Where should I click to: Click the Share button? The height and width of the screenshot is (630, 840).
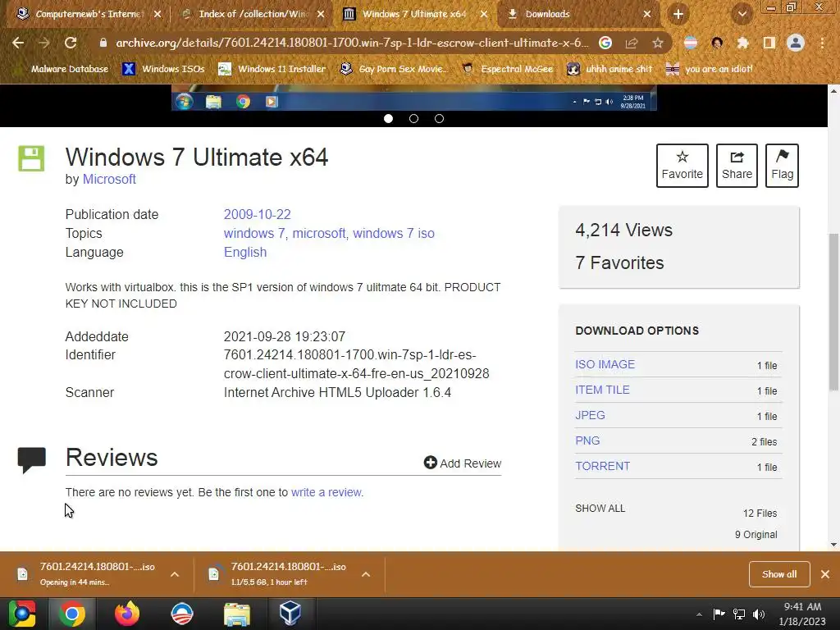point(737,166)
